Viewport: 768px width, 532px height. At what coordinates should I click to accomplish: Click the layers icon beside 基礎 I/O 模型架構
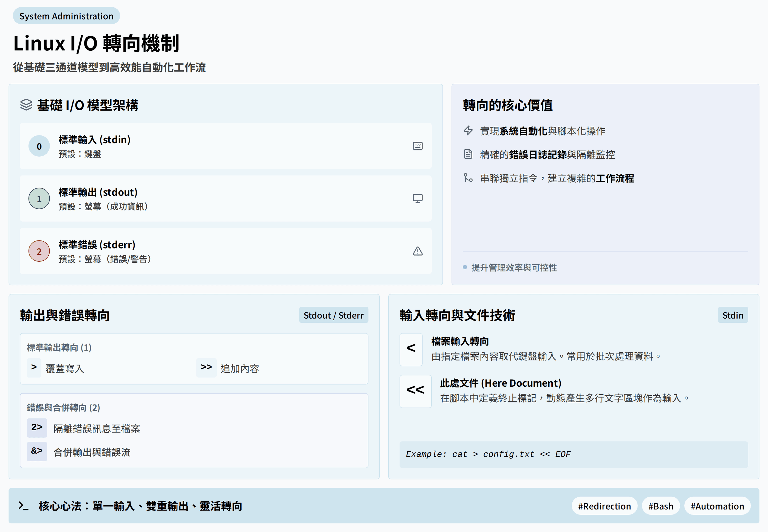pos(26,105)
